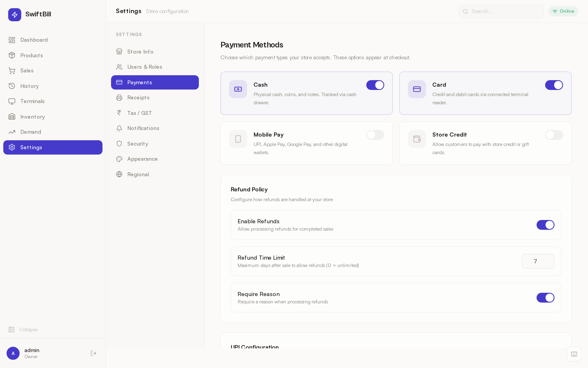Click the Cash banknote icon tile
This screenshot has height=368, width=588.
click(238, 89)
